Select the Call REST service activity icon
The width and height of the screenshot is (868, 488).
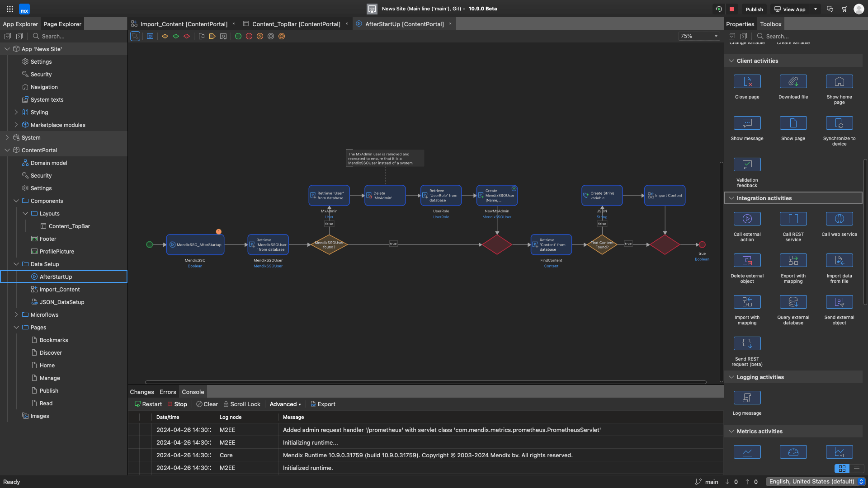[793, 219]
